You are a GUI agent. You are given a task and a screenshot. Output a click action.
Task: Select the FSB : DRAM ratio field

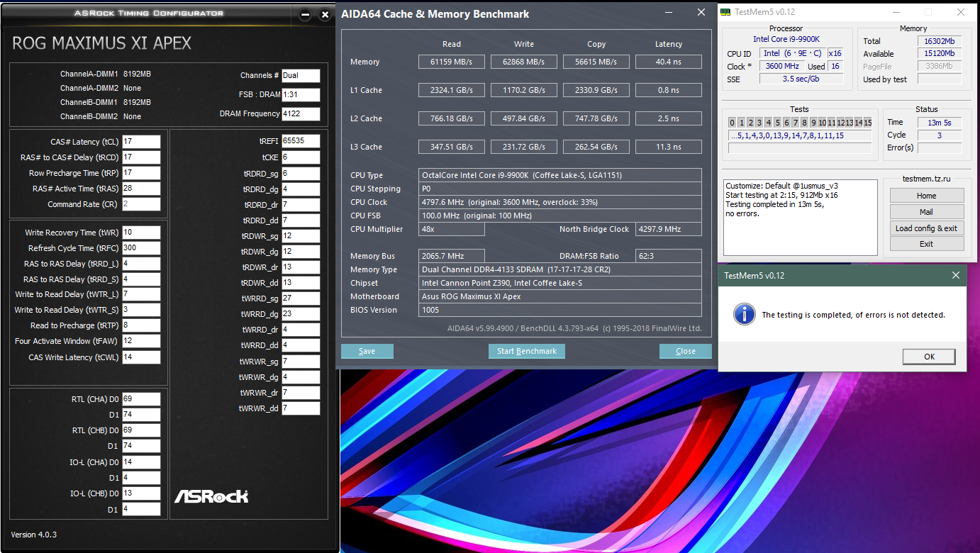(301, 94)
